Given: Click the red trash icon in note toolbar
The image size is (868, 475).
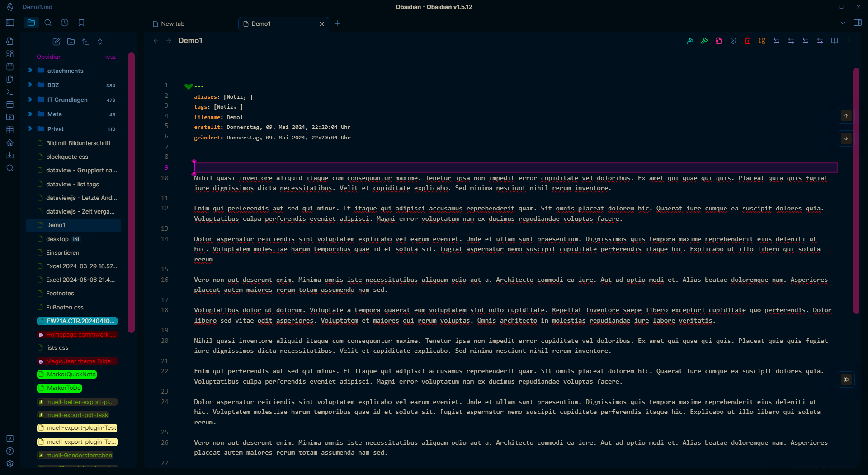Looking at the screenshot, I should (748, 41).
